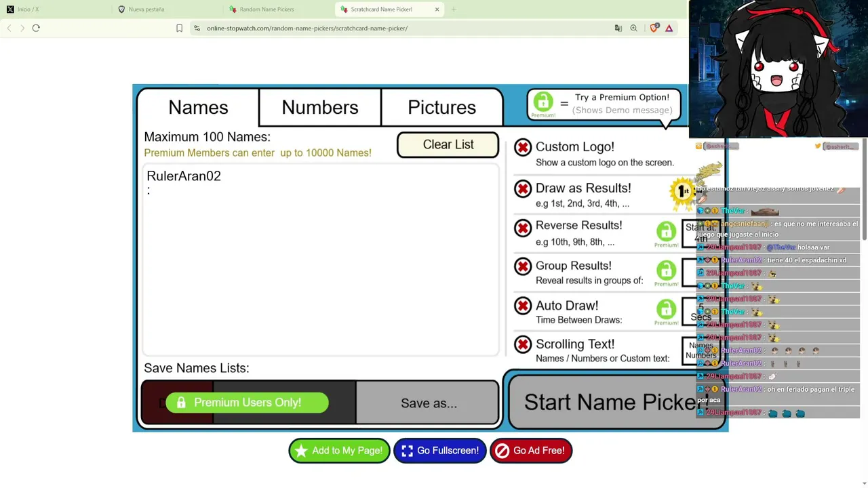Click chat message 'tiene 40 el espadachin xd'

click(806, 260)
